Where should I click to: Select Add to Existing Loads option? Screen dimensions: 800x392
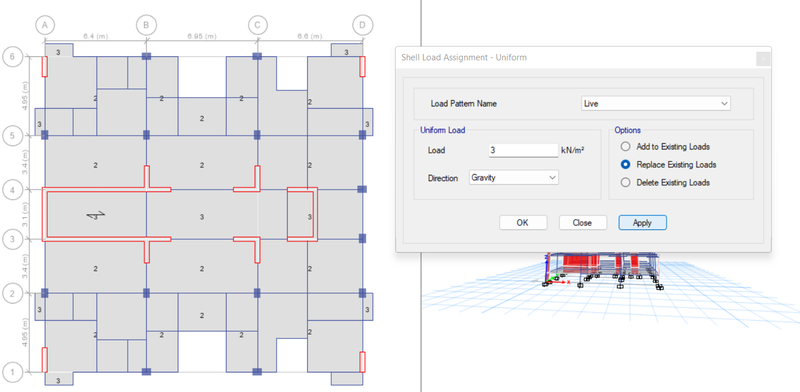(626, 146)
